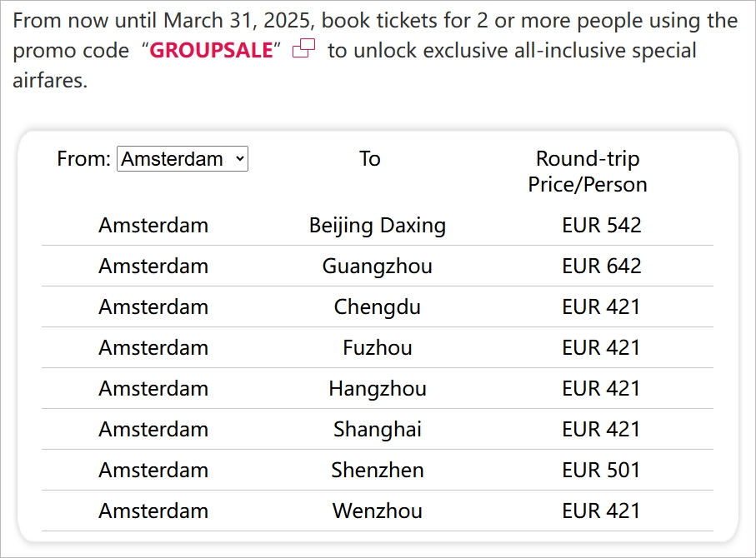Select the Wenzhou destination
The image size is (756, 558).
378,511
